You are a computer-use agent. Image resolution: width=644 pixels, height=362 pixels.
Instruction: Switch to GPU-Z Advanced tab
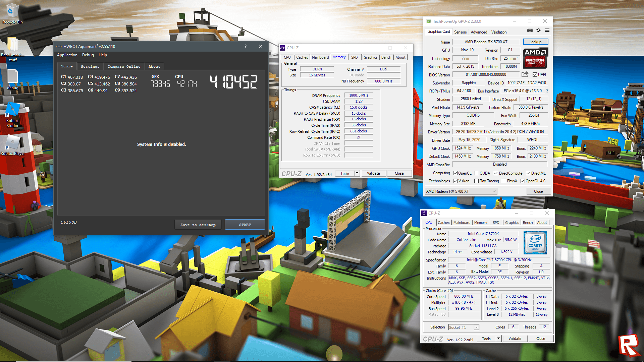(479, 32)
